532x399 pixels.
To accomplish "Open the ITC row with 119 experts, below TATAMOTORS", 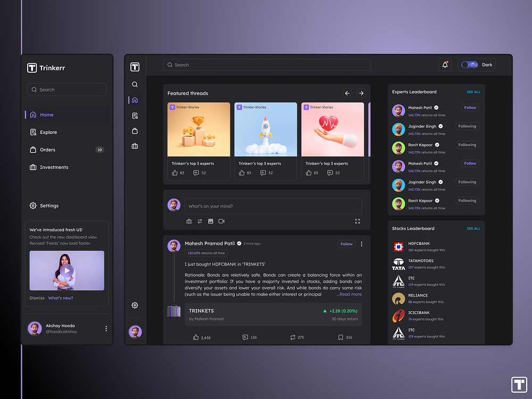I will [436, 281].
